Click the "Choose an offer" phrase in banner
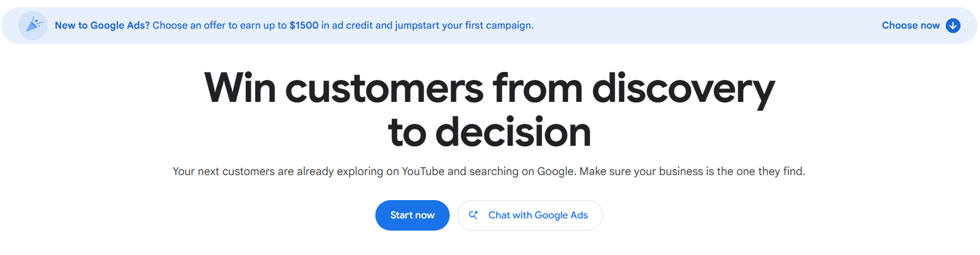This screenshot has width=980, height=255. pos(189,26)
